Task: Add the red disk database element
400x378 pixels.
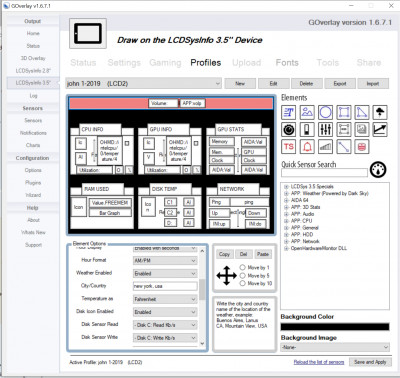Action: point(362,147)
